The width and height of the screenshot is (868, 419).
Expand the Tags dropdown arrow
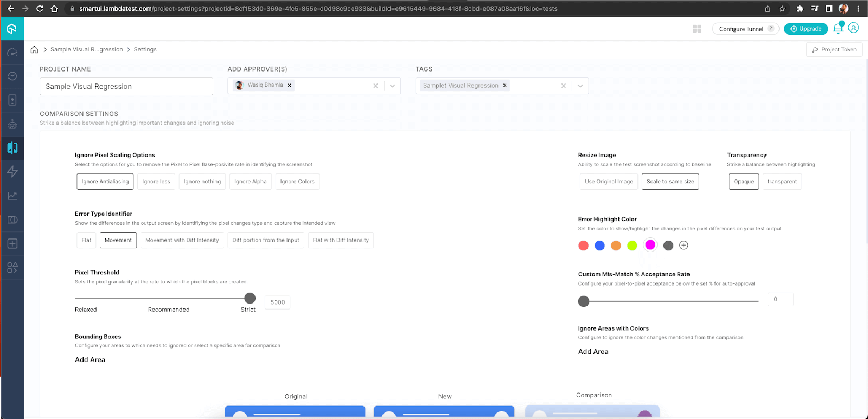tap(580, 86)
